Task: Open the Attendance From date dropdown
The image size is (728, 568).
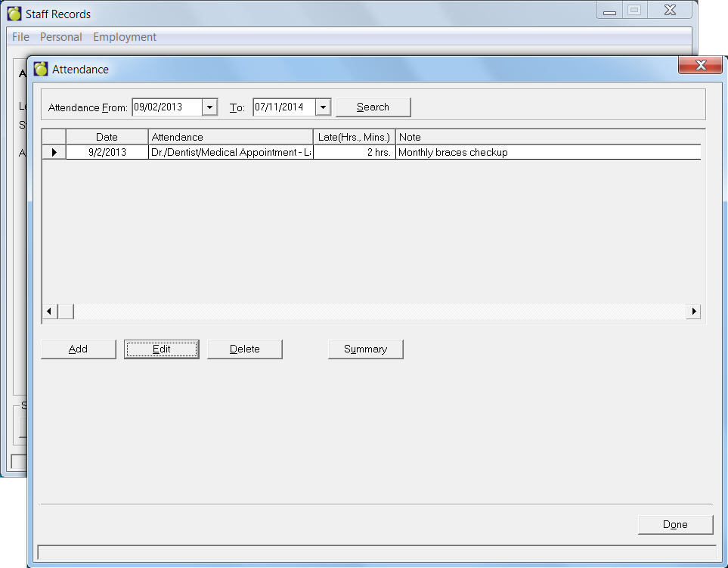Action: (x=210, y=107)
